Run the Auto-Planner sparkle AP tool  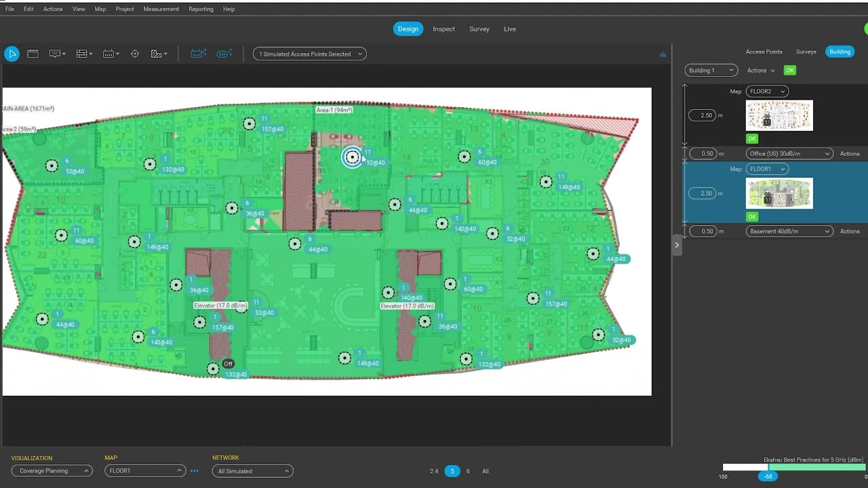198,54
